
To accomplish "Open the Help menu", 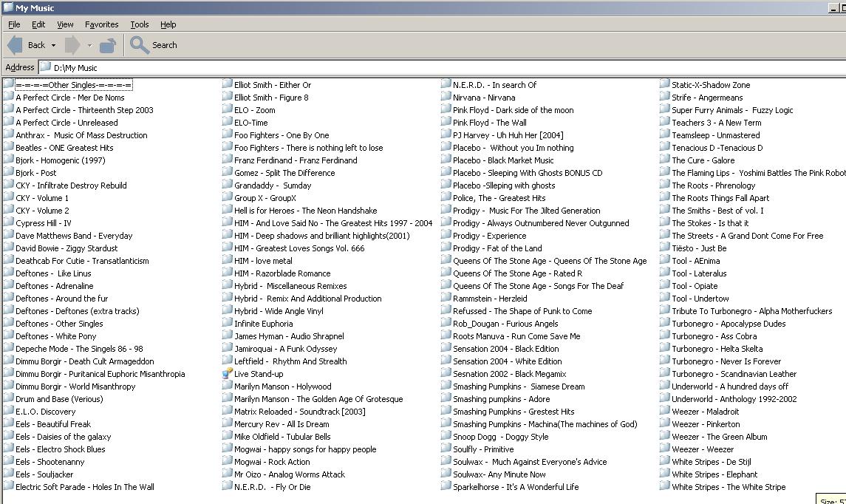I will (168, 24).
